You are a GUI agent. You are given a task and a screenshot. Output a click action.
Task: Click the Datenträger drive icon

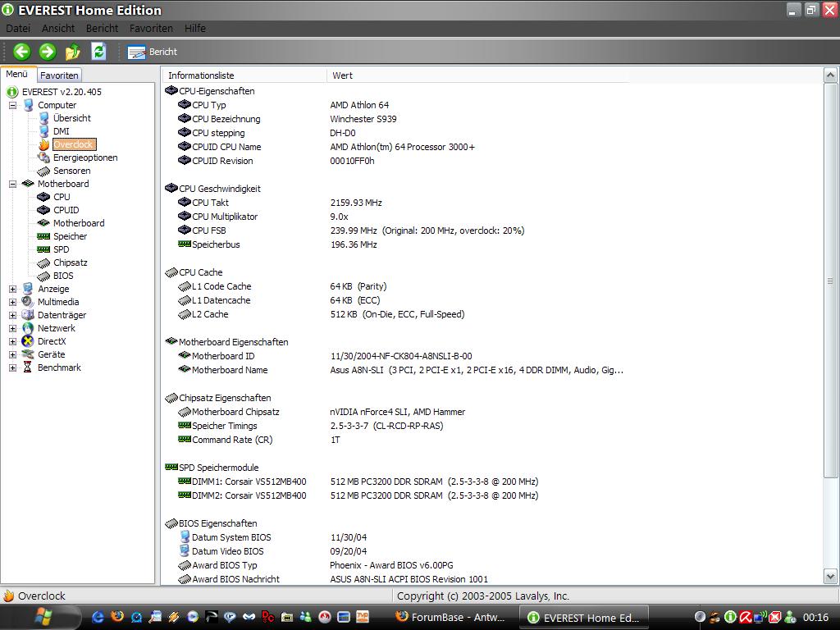click(28, 315)
